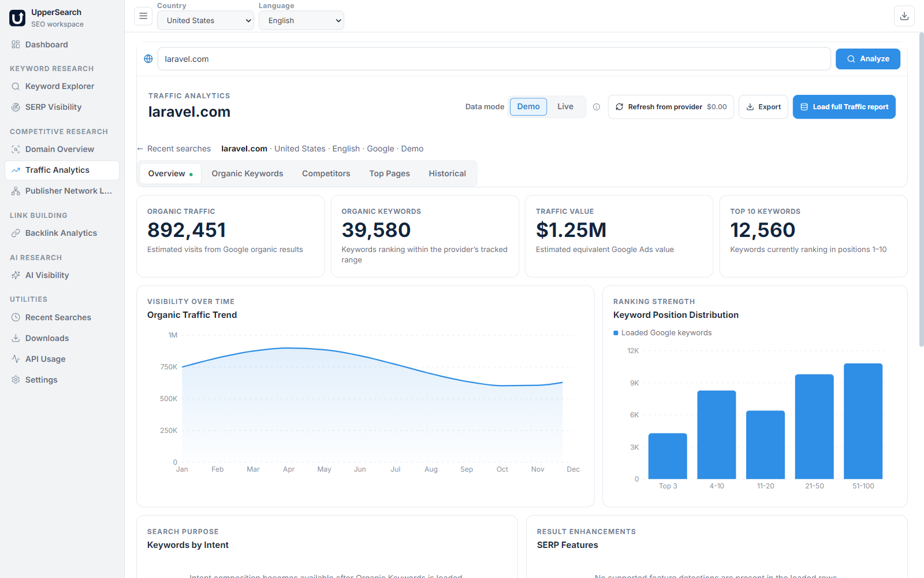Select the Overview tab
924x578 pixels.
pos(170,173)
